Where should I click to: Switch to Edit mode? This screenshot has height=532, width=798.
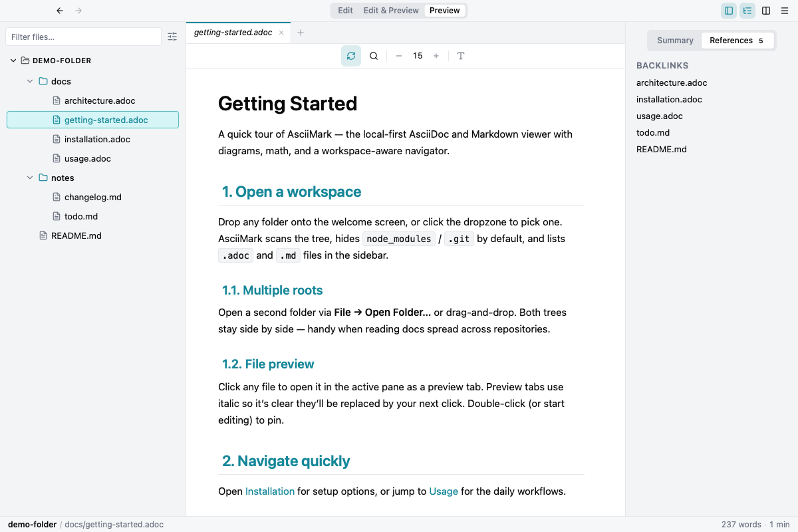(345, 11)
